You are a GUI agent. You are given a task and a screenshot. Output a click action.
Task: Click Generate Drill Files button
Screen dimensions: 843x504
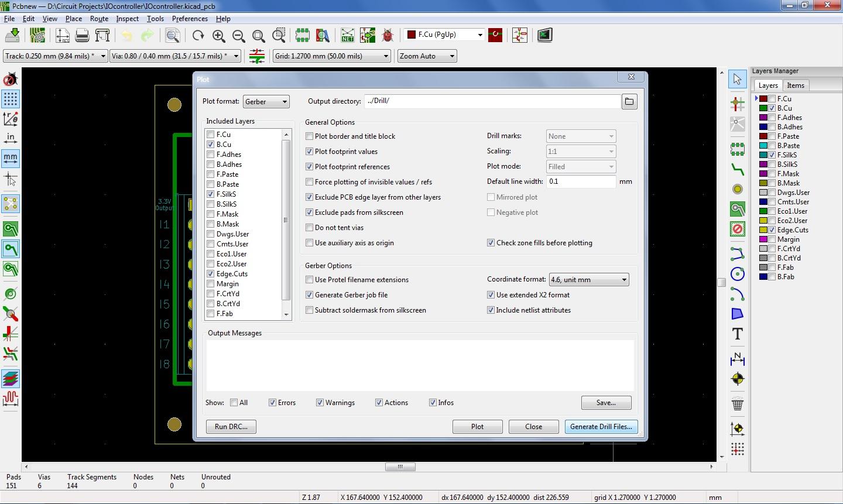(x=601, y=427)
